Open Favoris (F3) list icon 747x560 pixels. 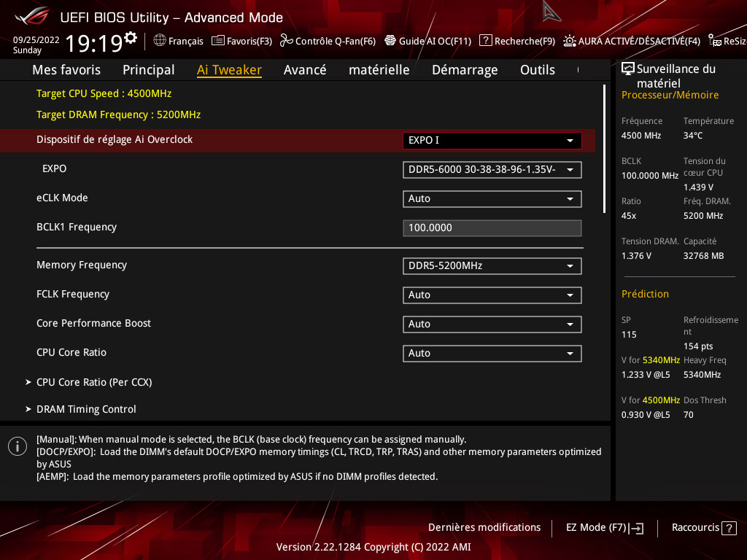pos(217,41)
